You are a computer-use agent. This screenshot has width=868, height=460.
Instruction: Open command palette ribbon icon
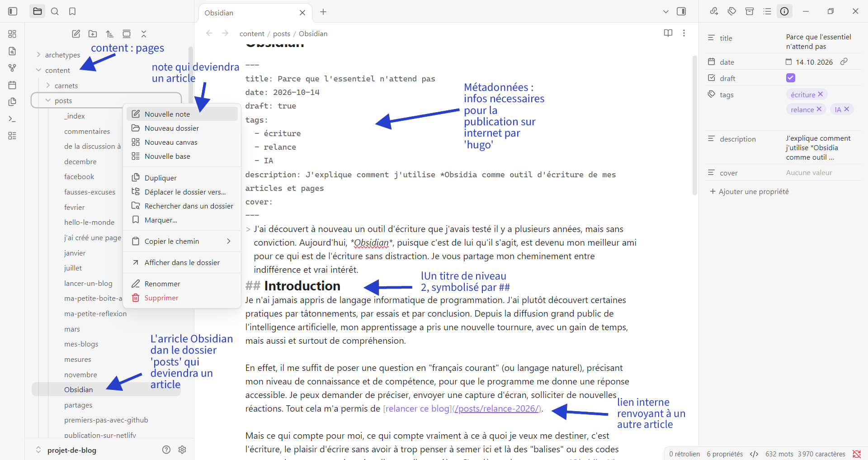[x=12, y=119]
